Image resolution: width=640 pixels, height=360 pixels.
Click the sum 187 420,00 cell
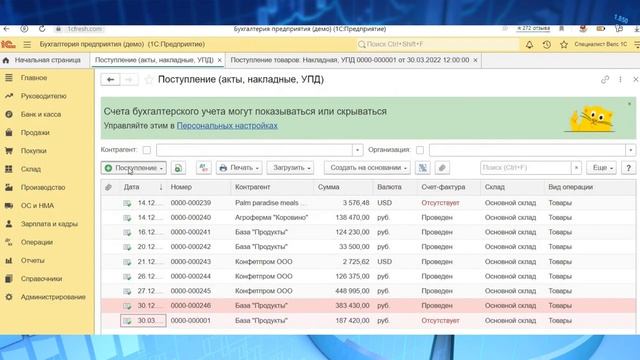click(352, 320)
